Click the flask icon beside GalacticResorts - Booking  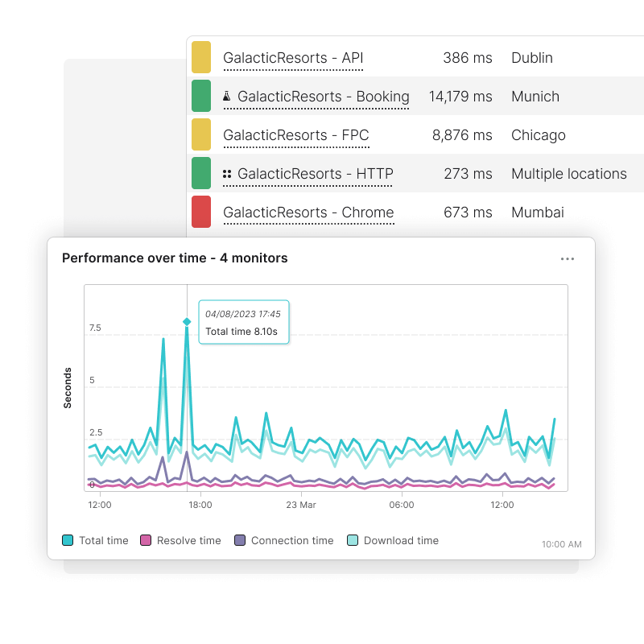click(x=227, y=96)
